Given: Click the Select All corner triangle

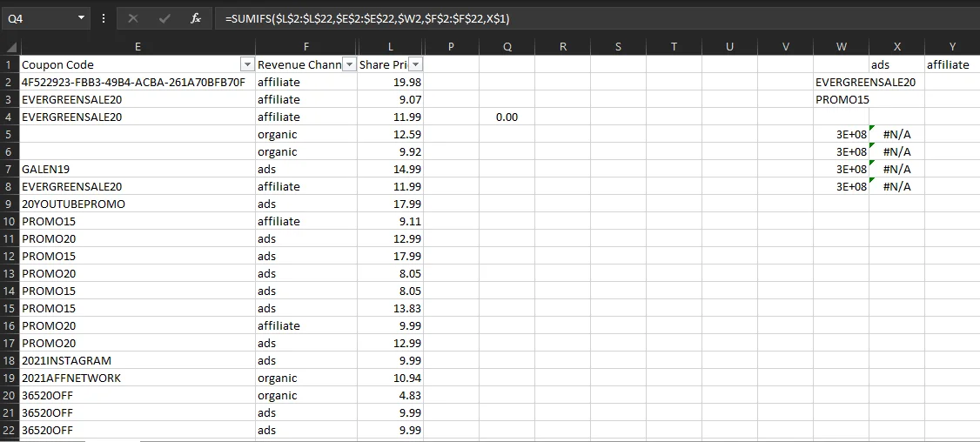Looking at the screenshot, I should coord(9,47).
